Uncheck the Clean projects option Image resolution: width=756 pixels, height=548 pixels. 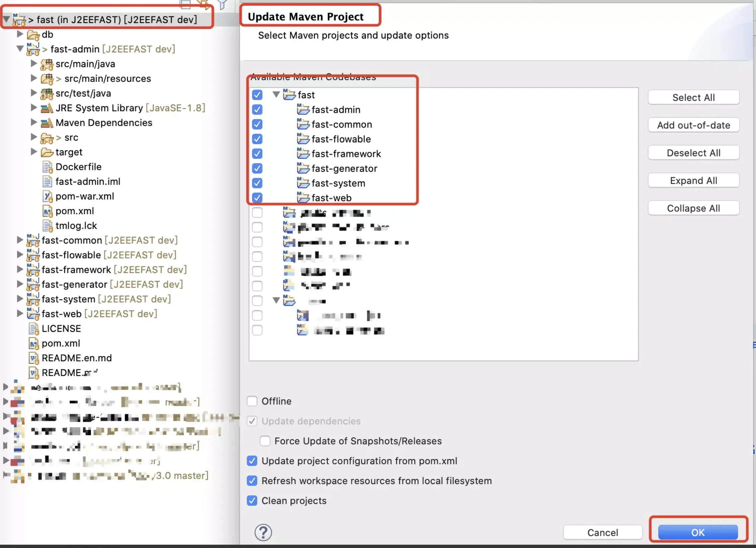pyautogui.click(x=252, y=500)
